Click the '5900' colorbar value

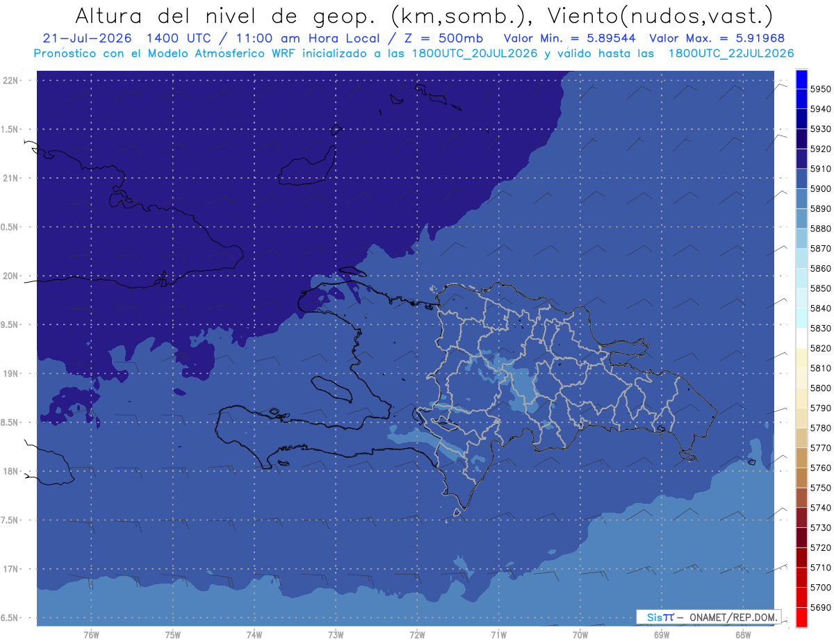(821, 188)
